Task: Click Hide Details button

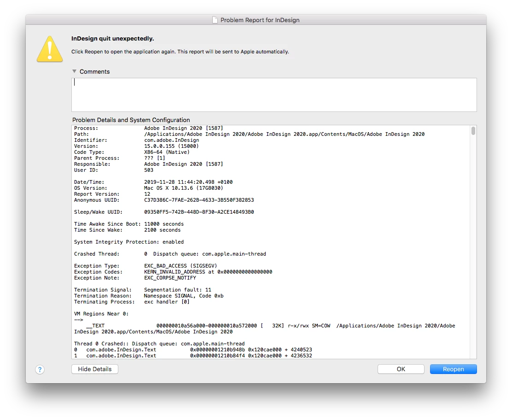Action: point(95,369)
